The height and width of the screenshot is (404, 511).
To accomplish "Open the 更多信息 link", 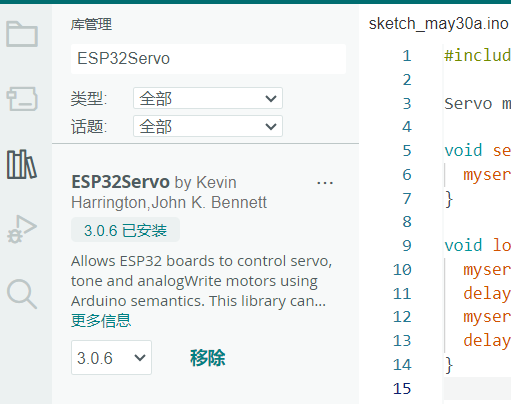I will click(x=101, y=321).
